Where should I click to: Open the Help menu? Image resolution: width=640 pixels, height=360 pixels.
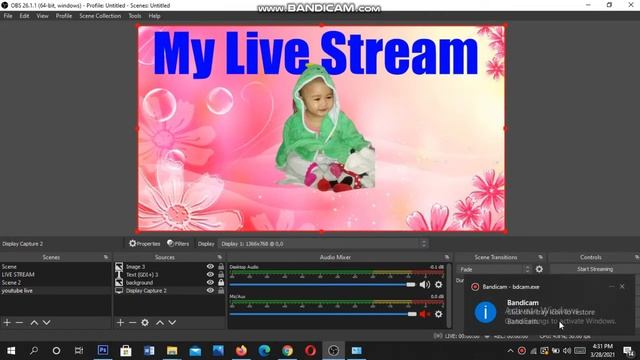point(154,16)
